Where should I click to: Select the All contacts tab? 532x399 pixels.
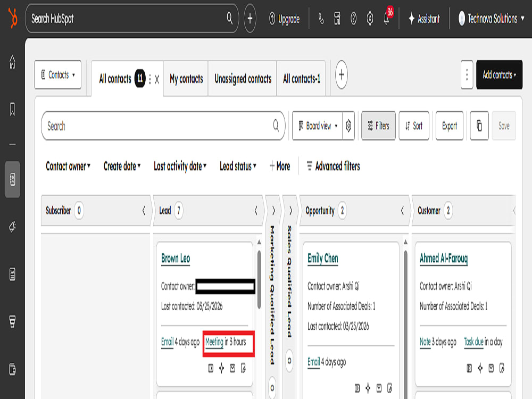[x=115, y=79]
